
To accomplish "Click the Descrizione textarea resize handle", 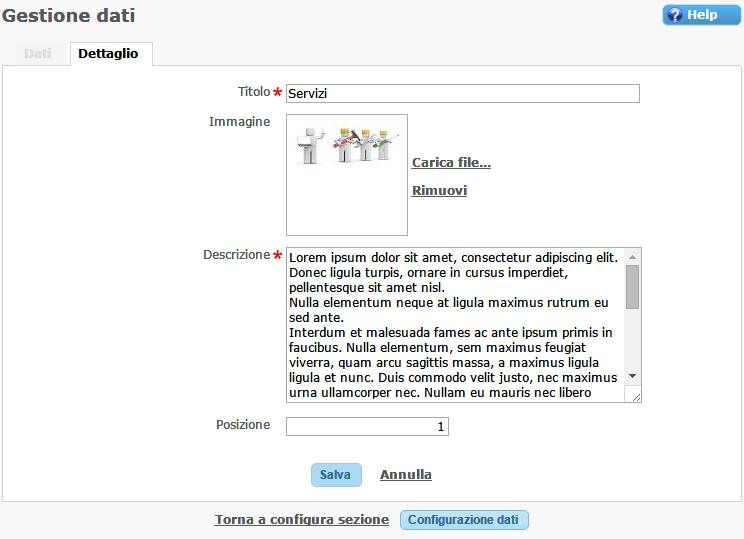I will click(x=635, y=396).
